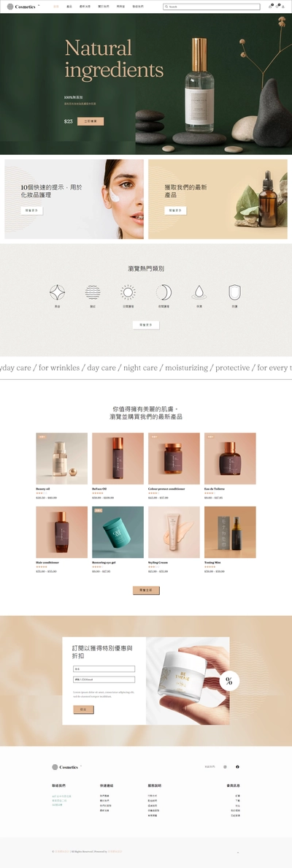Click the buy button next to $23
This screenshot has height=868, width=292.
tap(91, 121)
